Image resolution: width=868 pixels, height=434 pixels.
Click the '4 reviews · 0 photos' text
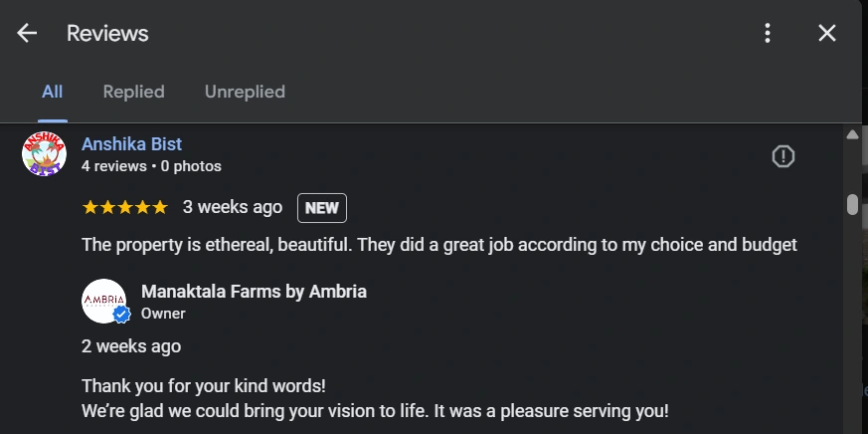(x=151, y=166)
